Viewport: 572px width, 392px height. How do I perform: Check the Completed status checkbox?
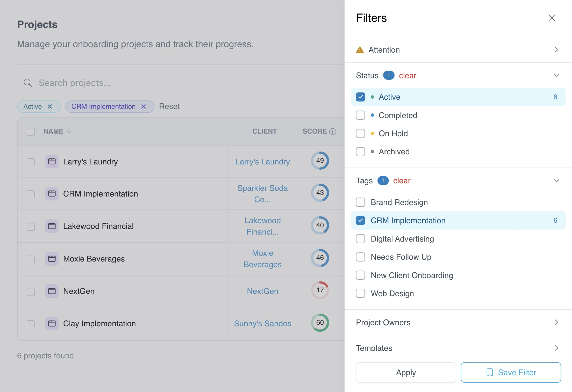[x=360, y=115]
